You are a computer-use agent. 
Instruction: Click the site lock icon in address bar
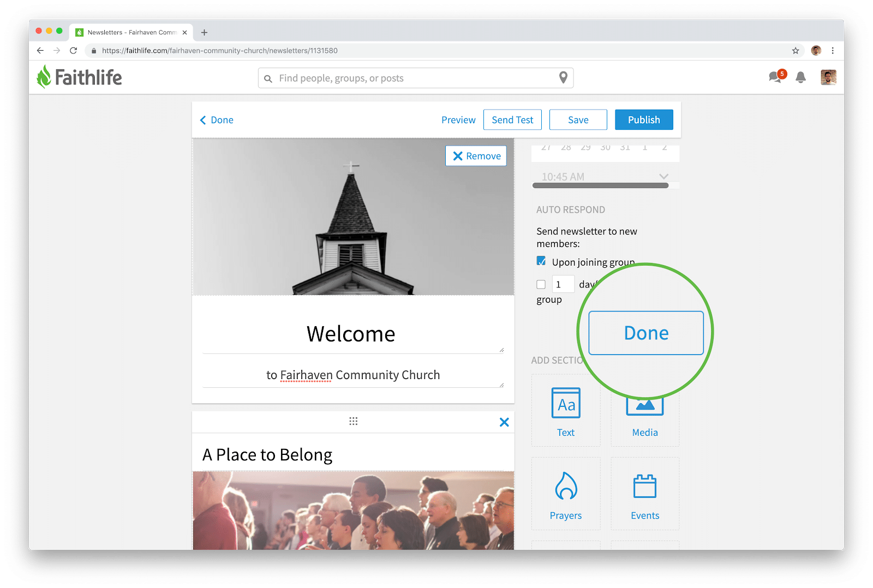(94, 51)
